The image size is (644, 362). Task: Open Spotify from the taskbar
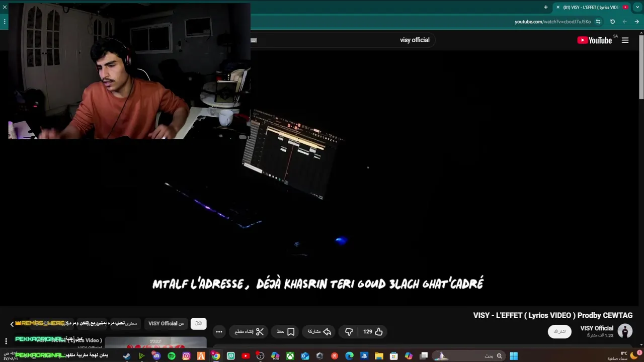pyautogui.click(x=172, y=356)
